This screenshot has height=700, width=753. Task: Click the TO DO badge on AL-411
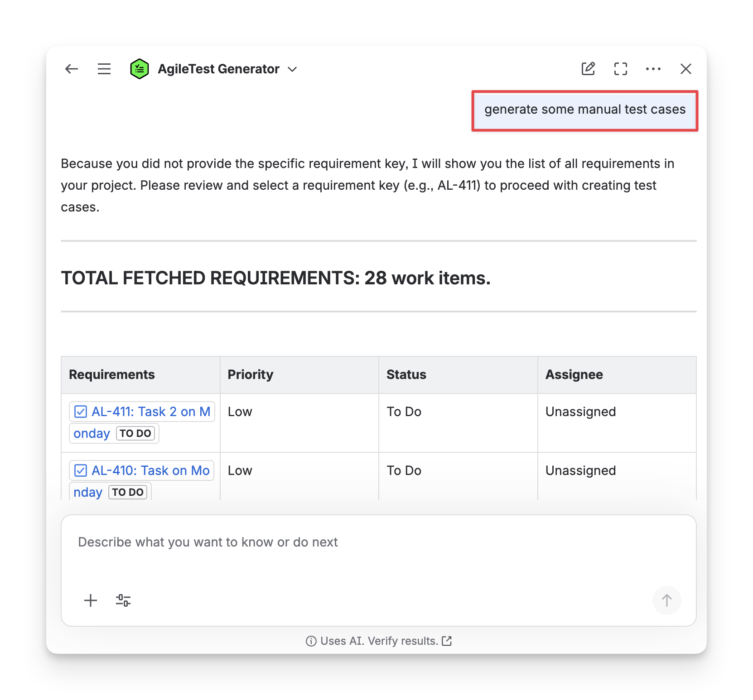tap(135, 433)
